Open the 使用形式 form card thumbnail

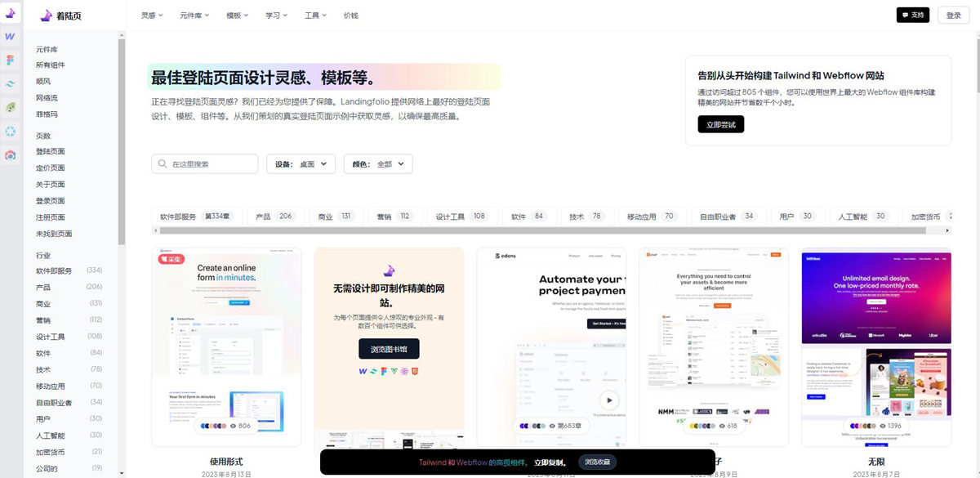226,346
